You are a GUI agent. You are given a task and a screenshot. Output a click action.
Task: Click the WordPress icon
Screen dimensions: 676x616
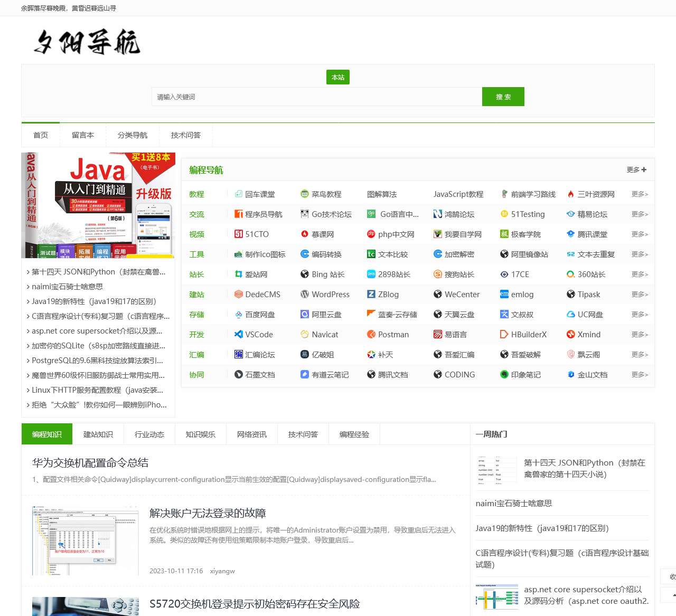coord(305,295)
